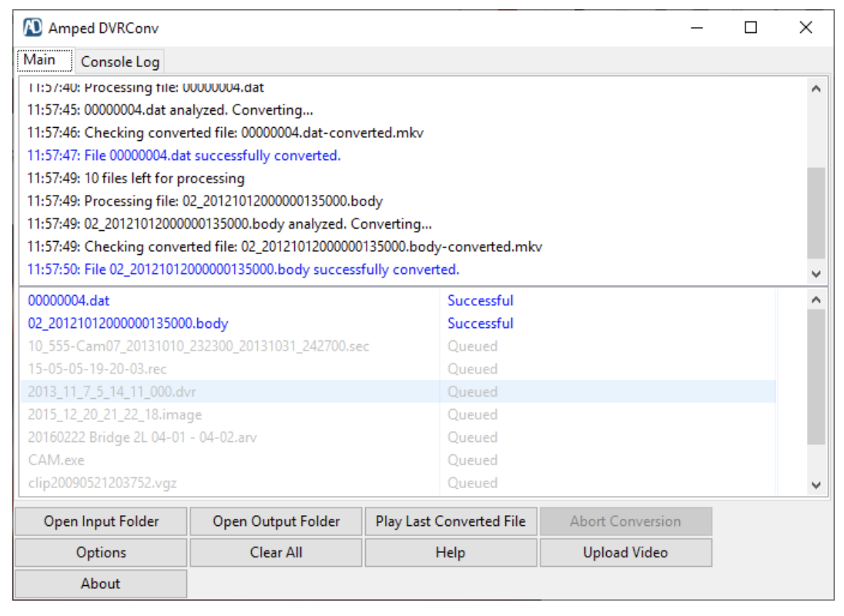Click log line '10 files left for processing'
The image size is (844, 616).
click(x=136, y=178)
